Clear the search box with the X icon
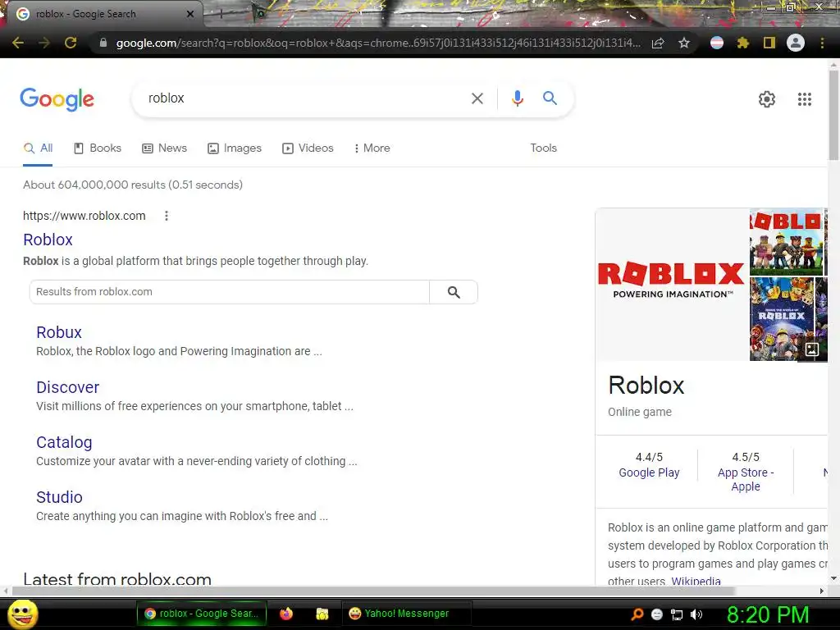 [x=477, y=98]
